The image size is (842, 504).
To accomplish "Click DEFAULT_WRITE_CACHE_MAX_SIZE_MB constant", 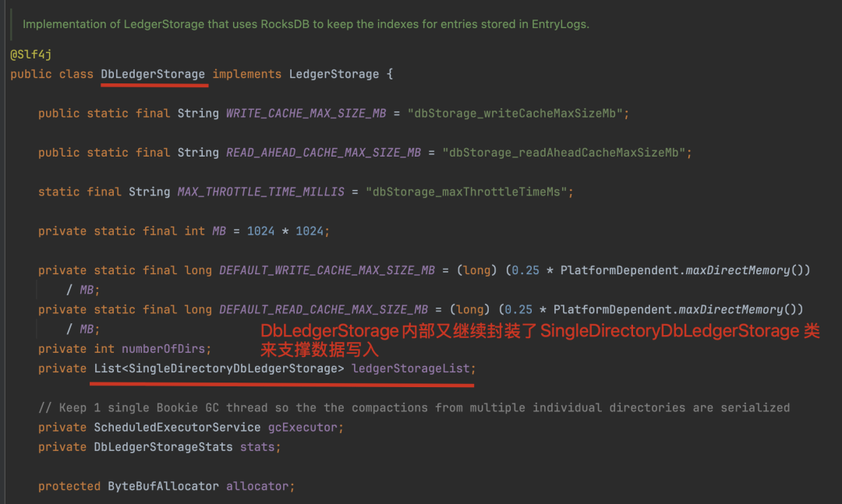I will (x=327, y=270).
